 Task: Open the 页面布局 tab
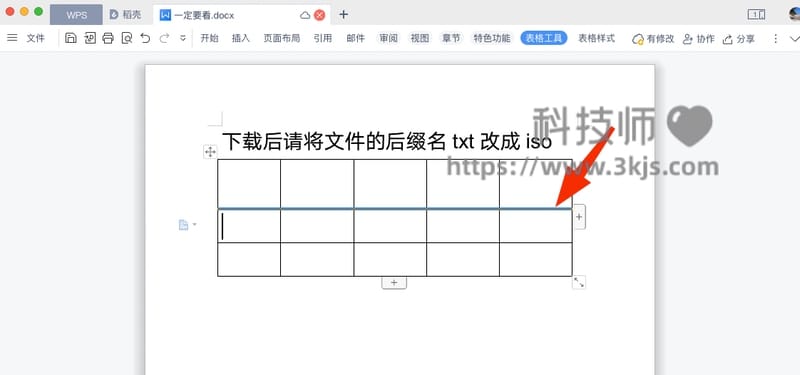282,38
